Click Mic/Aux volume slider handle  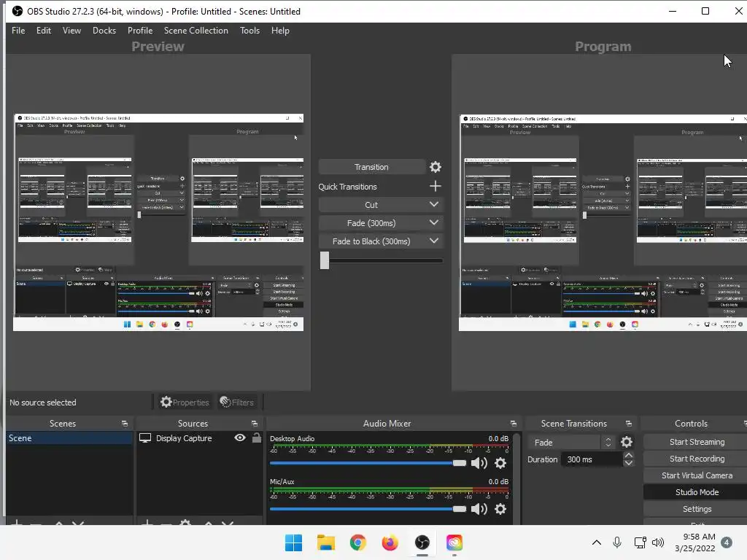tap(460, 509)
